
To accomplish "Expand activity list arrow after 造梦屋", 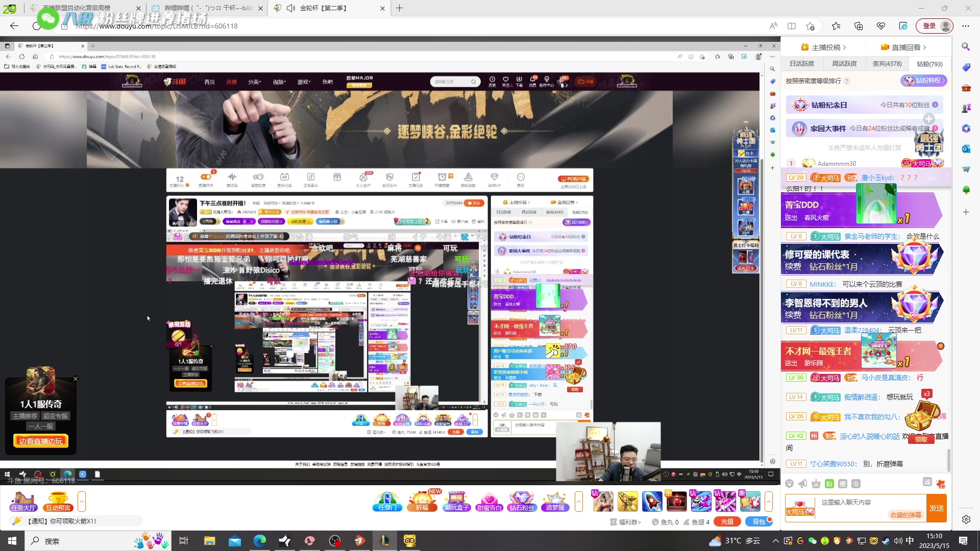I will click(578, 502).
